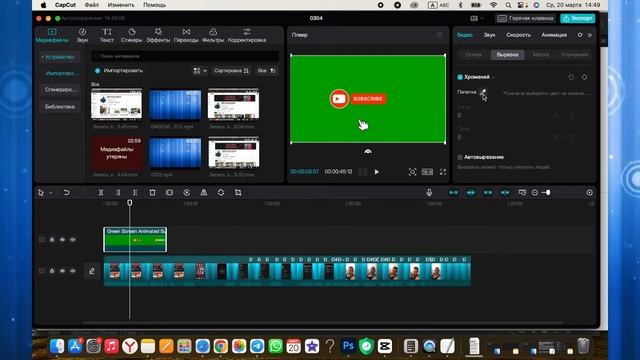Open the Сортировка sort dropdown
640x360 pixels.
click(231, 71)
